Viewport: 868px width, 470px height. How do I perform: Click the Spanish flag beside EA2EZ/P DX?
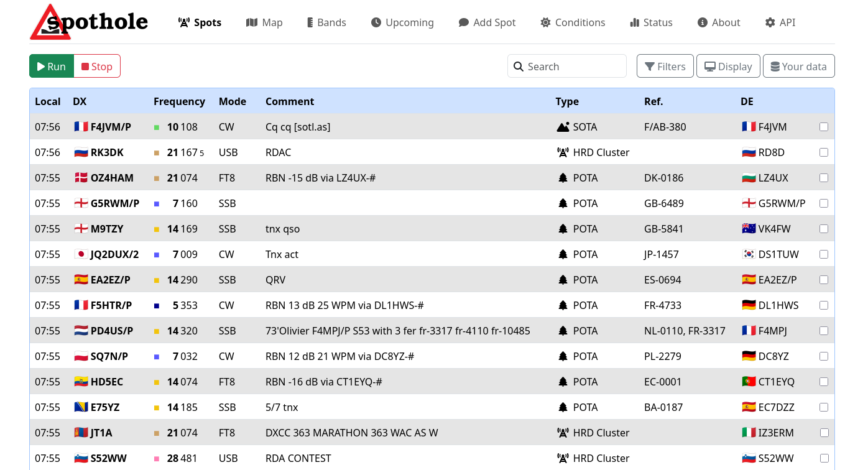pos(81,280)
